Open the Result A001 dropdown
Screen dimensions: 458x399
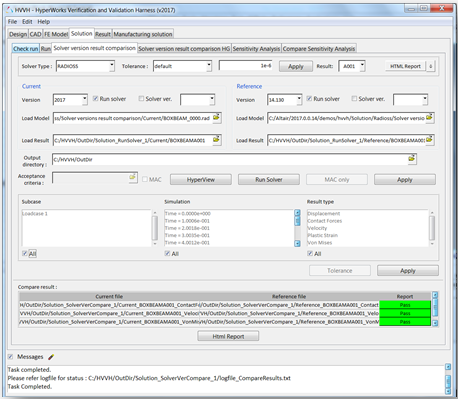(x=363, y=66)
